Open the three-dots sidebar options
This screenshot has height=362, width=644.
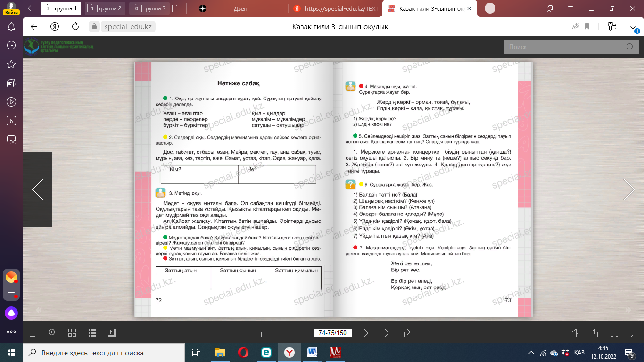(11, 332)
